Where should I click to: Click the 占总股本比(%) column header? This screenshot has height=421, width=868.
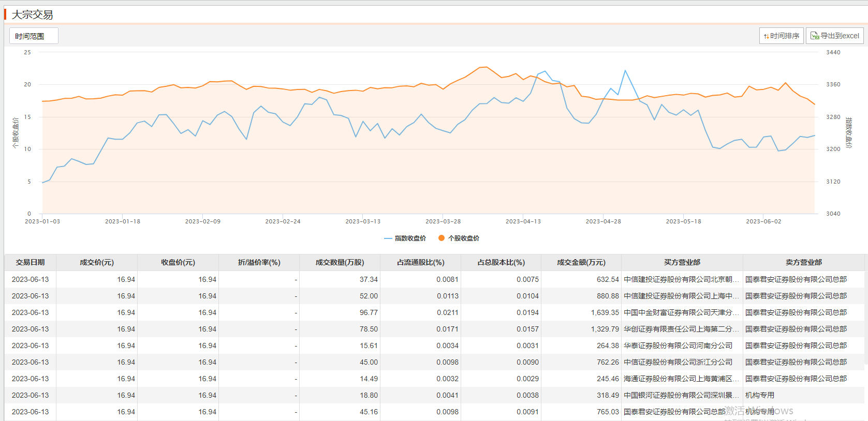(501, 263)
